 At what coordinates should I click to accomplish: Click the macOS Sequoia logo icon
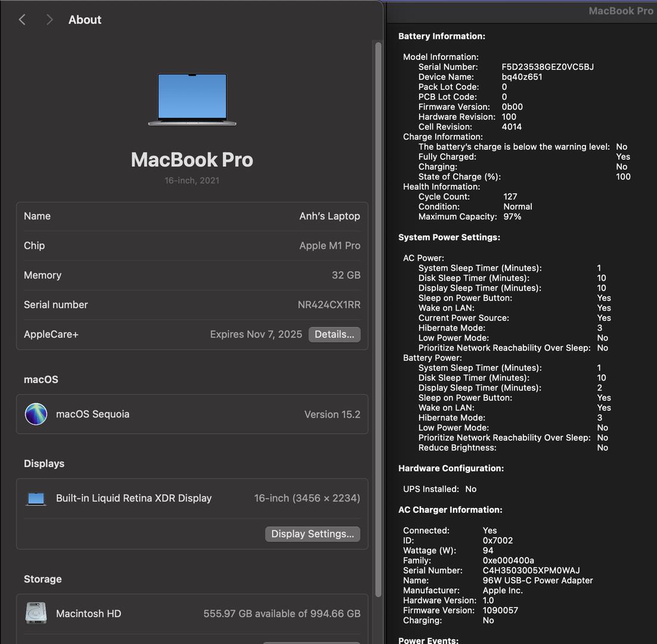pos(36,414)
